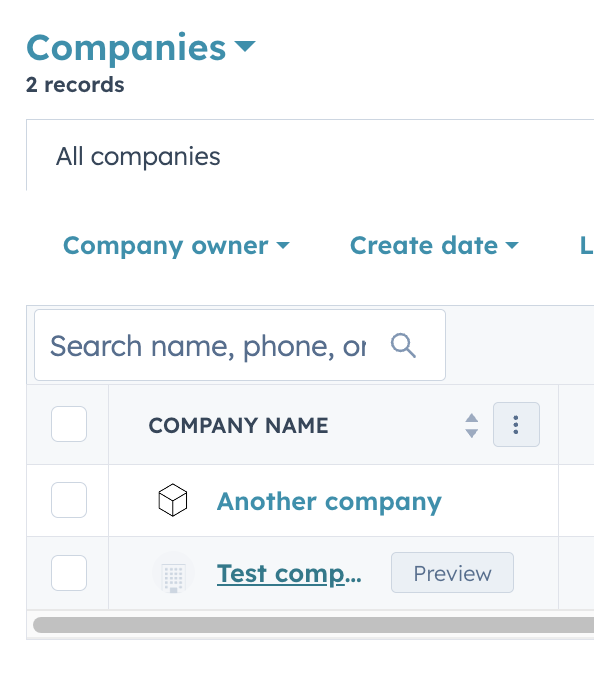Click the horizontal table scrollbar
The height and width of the screenshot is (698, 594).
click(313, 625)
